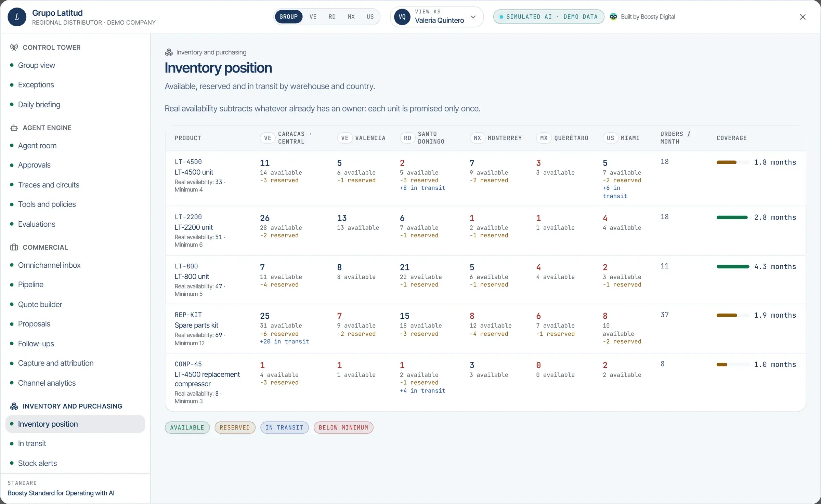Go to Agent room
This screenshot has height=504, width=821.
point(75,146)
